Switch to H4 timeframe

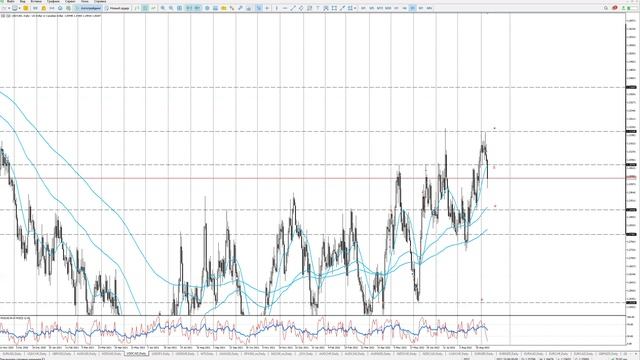pos(404,8)
